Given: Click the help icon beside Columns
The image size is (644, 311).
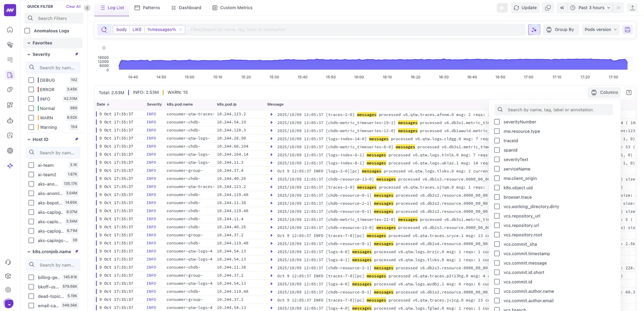Looking at the screenshot, I should [629, 92].
